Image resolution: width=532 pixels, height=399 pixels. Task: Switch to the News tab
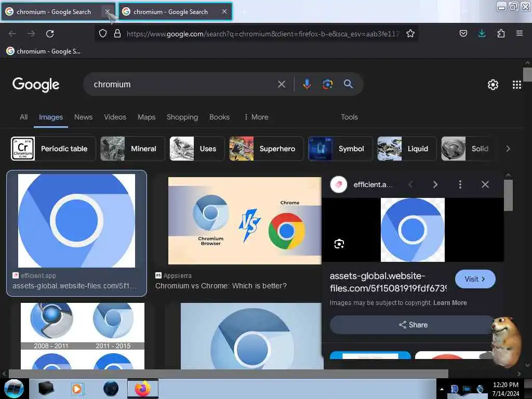coord(83,117)
